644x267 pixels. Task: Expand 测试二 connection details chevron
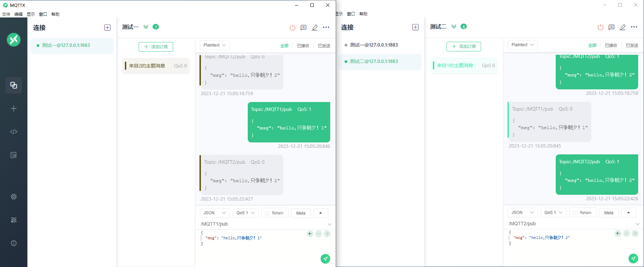454,27
